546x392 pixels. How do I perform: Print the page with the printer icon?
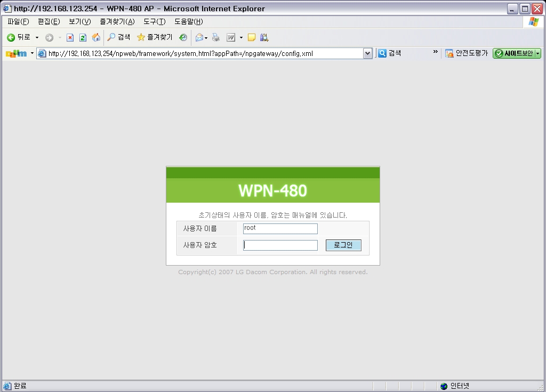216,37
